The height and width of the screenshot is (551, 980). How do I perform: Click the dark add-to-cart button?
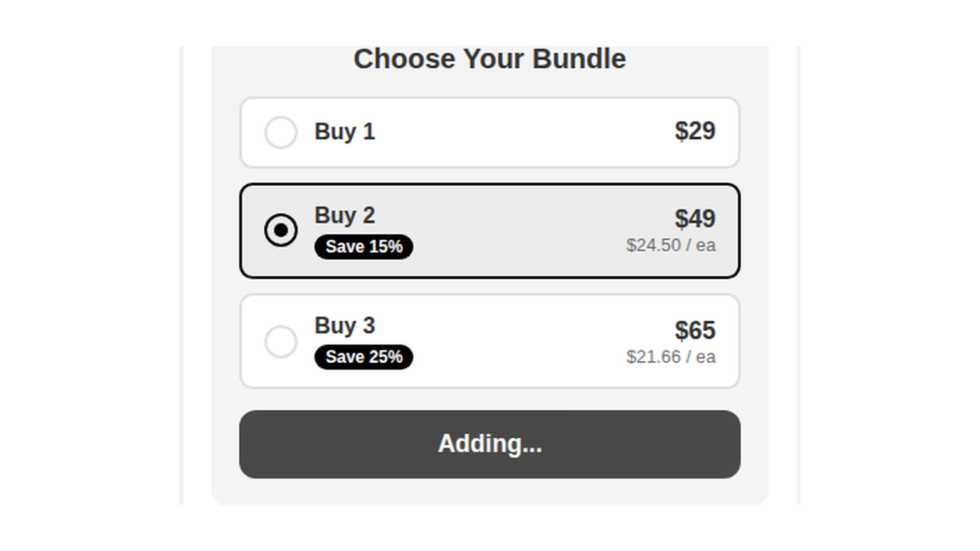click(x=490, y=444)
